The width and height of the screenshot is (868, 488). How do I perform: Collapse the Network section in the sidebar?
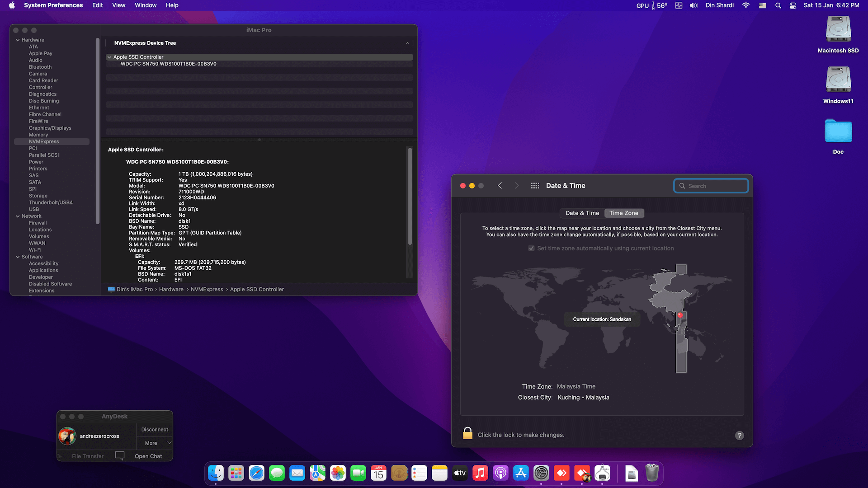pyautogui.click(x=18, y=216)
